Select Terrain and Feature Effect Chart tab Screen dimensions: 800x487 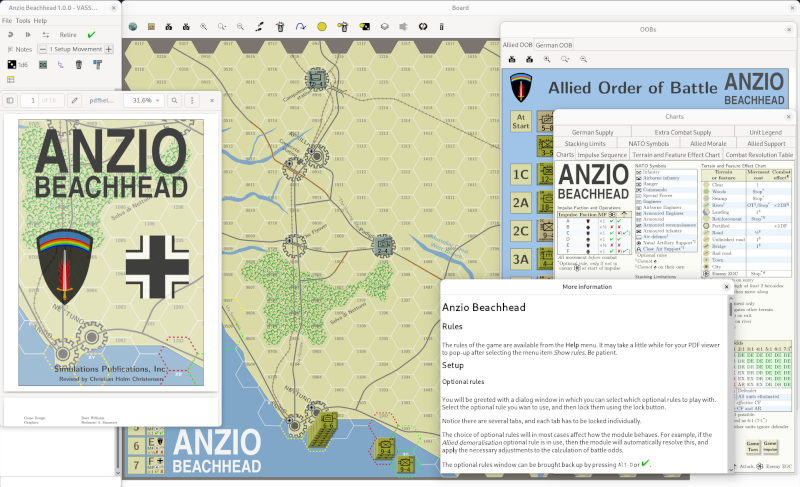click(x=676, y=155)
